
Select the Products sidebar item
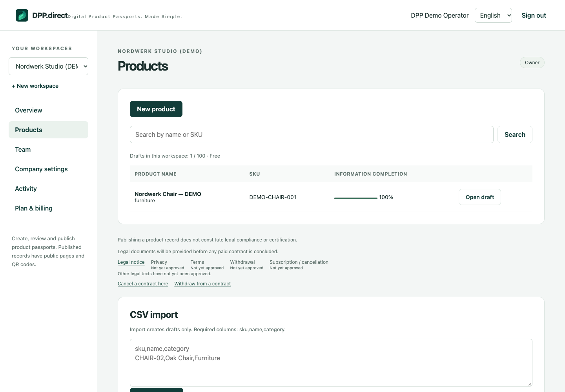48,130
